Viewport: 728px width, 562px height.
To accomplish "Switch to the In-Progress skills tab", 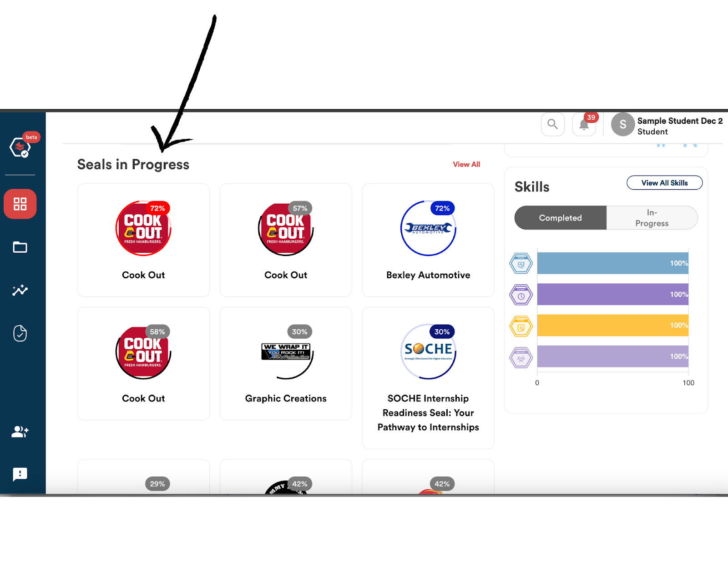I will [652, 218].
